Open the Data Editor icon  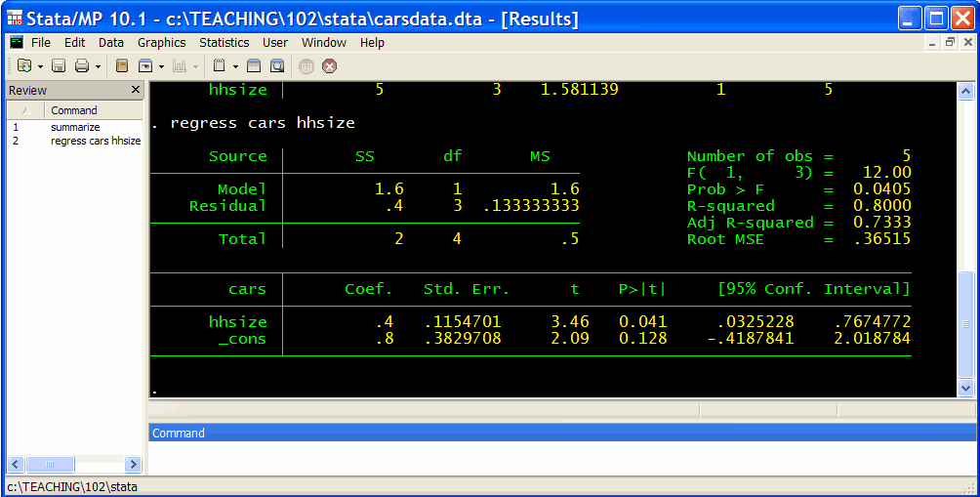coord(254,65)
